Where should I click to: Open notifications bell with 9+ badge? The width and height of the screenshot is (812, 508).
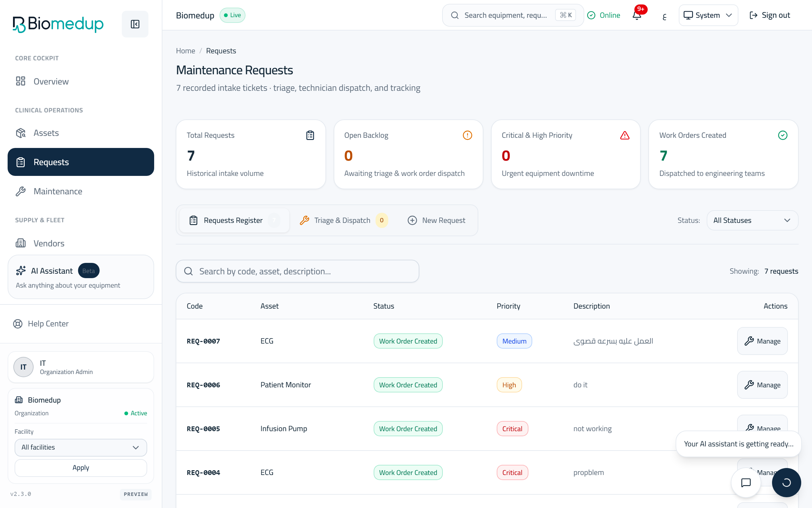coord(637,15)
